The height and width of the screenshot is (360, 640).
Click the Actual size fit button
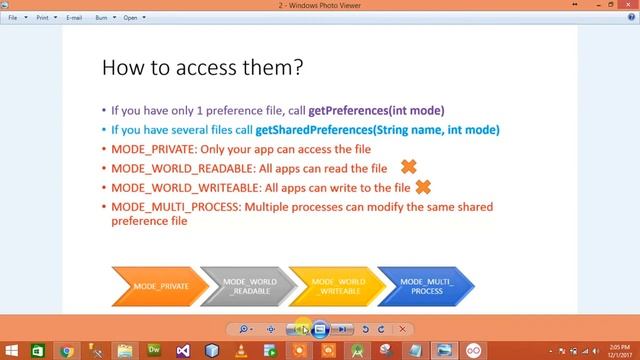(x=271, y=329)
